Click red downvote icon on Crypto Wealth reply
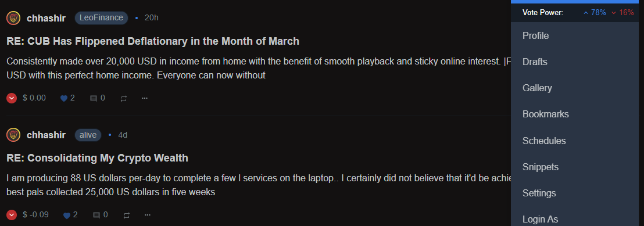Screen dimensions: 644x226 (x=12, y=214)
